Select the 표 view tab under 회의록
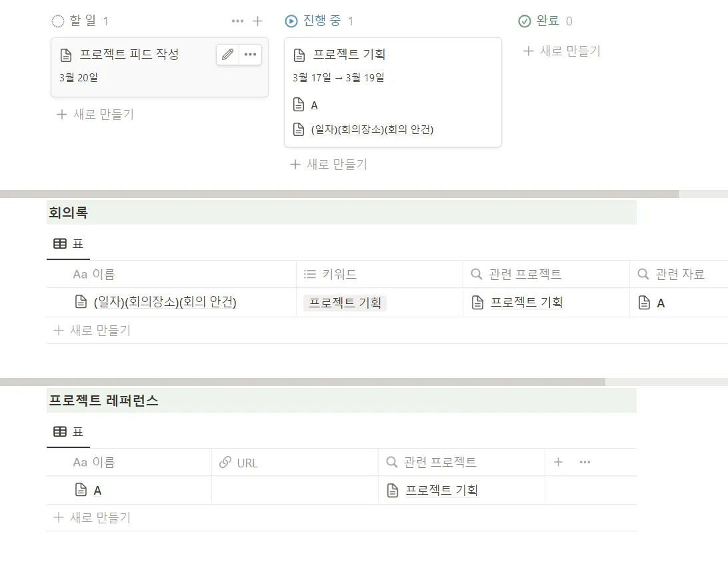Screen dimensions: 728x564 (x=68, y=244)
